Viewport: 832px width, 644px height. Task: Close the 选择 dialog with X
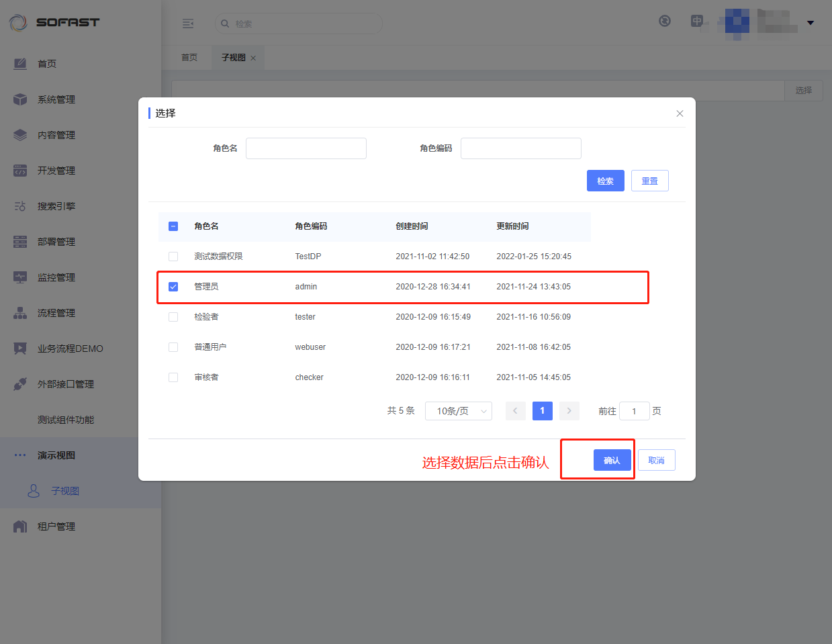click(x=680, y=113)
